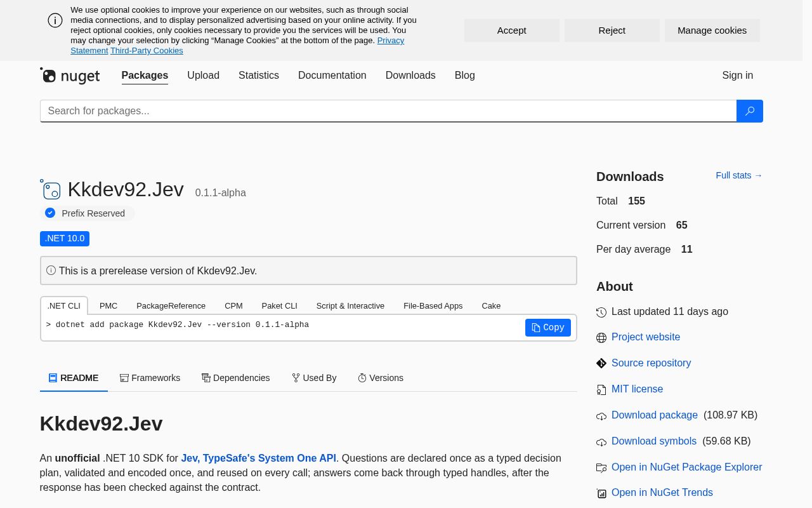Screen dimensions: 812x508
Task: Switch to the PMC install tab
Action: click(108, 305)
